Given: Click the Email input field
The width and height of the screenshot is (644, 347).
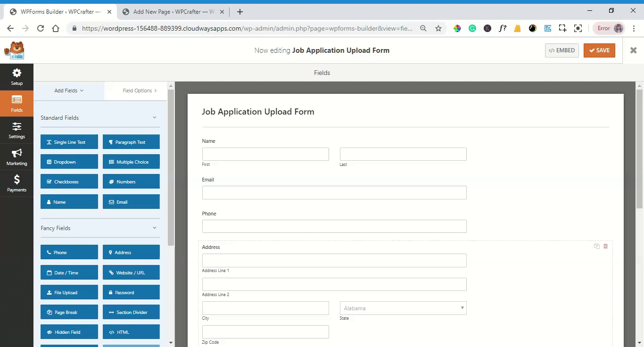Looking at the screenshot, I should [x=334, y=192].
